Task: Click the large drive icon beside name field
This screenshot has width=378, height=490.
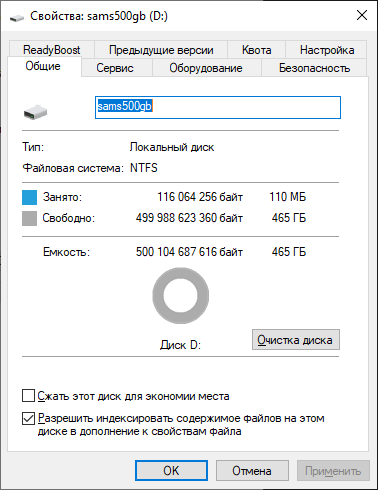Action: (35, 112)
